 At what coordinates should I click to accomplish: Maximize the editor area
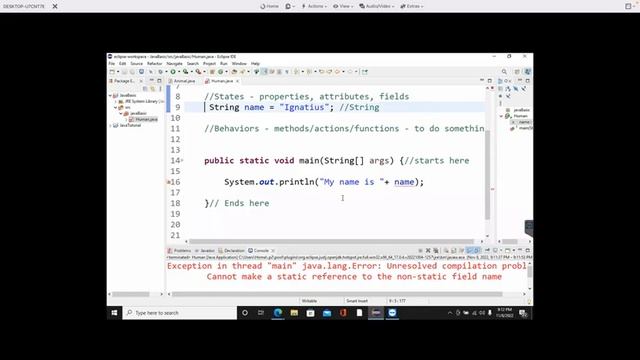coord(490,81)
